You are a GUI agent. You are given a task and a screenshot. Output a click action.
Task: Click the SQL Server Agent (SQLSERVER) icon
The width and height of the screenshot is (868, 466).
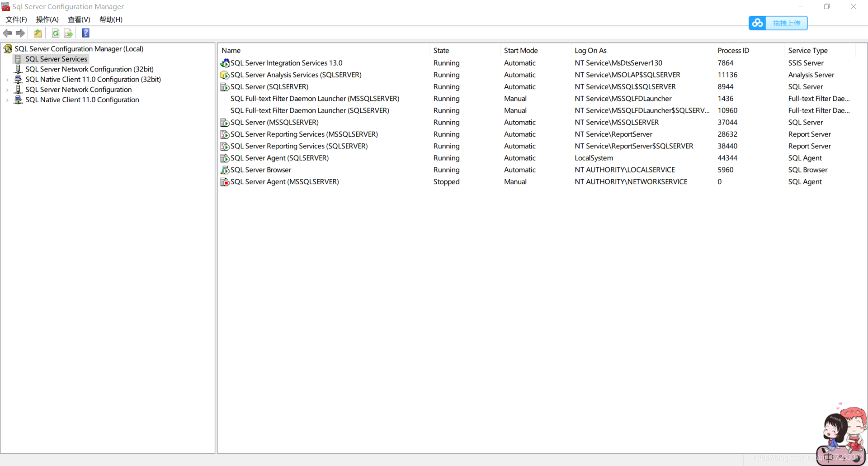click(225, 158)
